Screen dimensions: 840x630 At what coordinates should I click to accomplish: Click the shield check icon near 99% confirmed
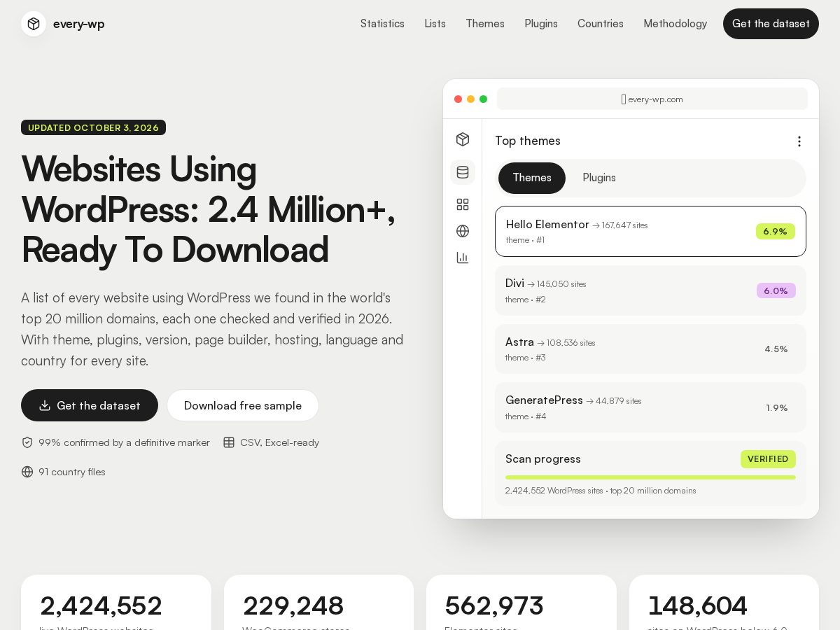(x=27, y=442)
